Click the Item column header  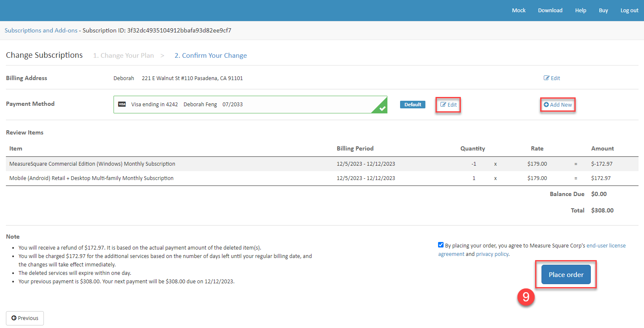tap(16, 148)
